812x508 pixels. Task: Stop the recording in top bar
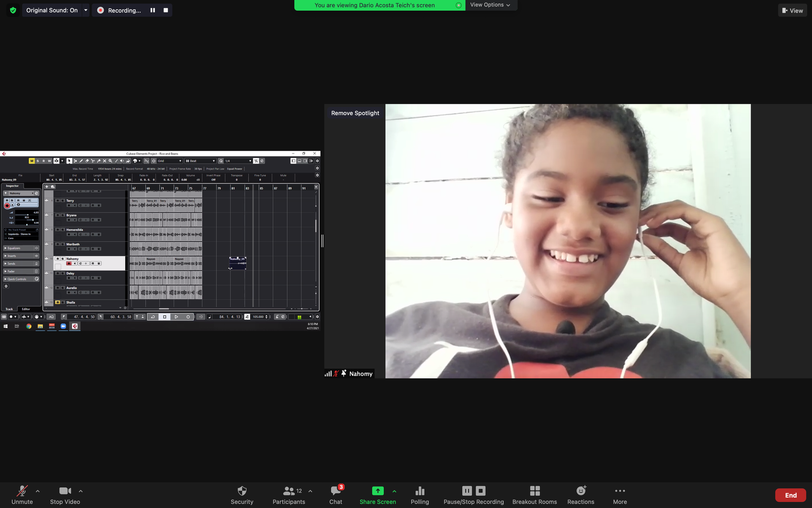pos(165,10)
